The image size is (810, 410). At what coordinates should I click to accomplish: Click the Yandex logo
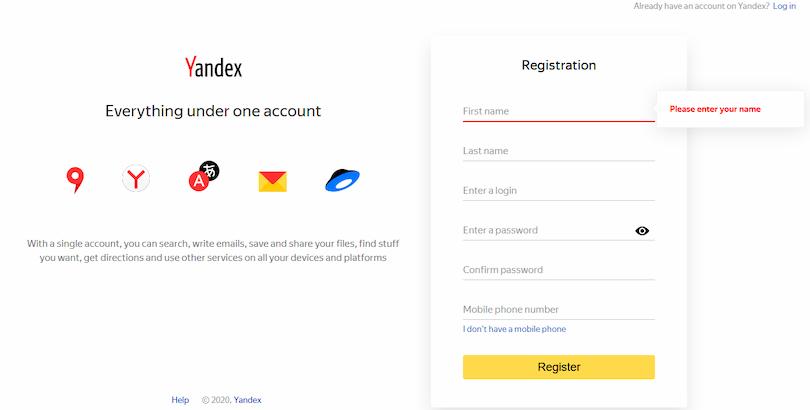point(213,67)
